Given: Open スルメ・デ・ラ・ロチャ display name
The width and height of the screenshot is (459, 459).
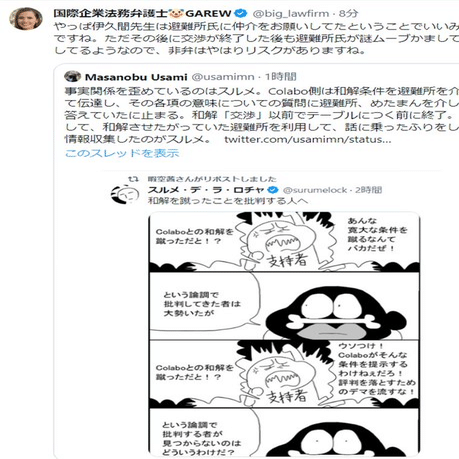Looking at the screenshot, I should pos(206,190).
